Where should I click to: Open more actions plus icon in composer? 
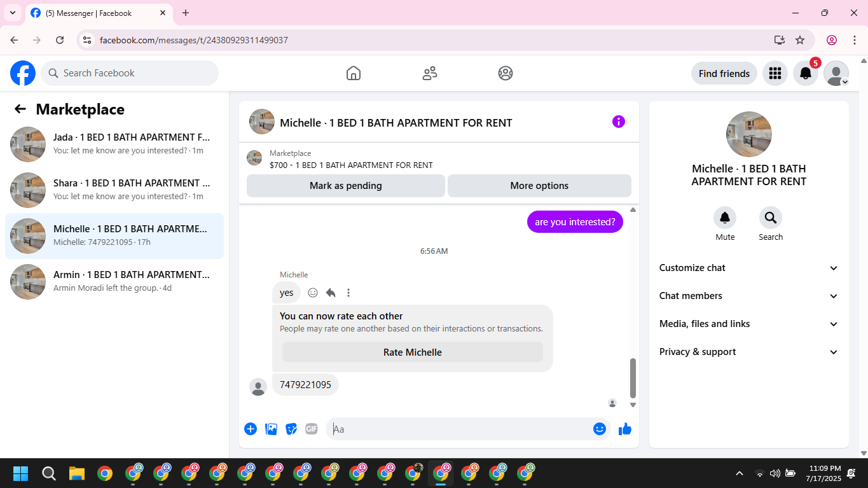click(251, 429)
